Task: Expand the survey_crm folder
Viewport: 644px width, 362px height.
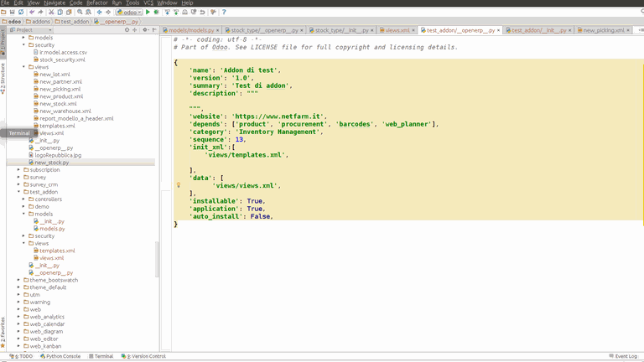Action: click(19, 184)
